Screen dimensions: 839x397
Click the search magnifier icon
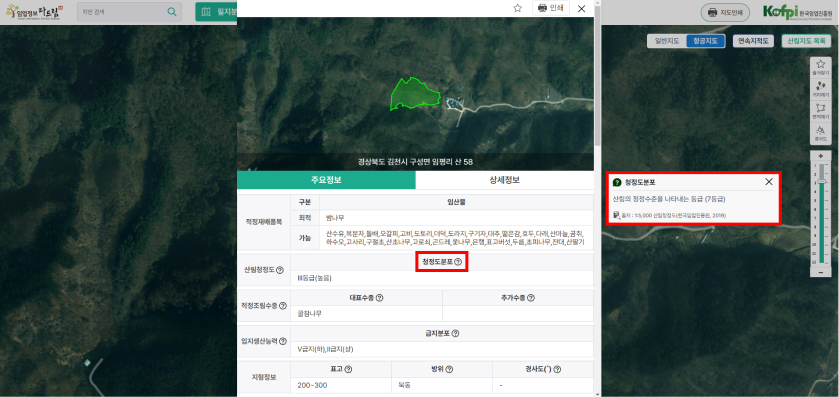(x=172, y=12)
